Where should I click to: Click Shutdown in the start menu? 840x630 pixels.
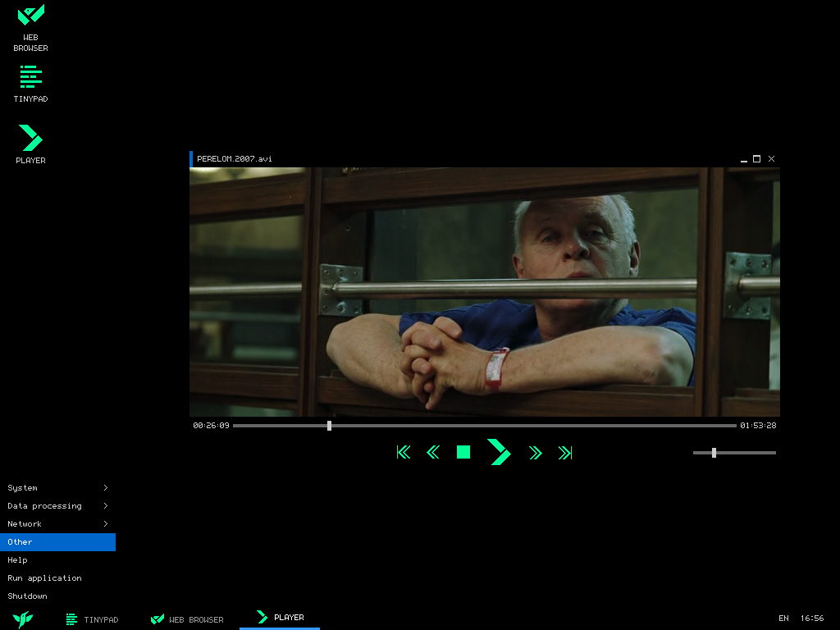28,596
